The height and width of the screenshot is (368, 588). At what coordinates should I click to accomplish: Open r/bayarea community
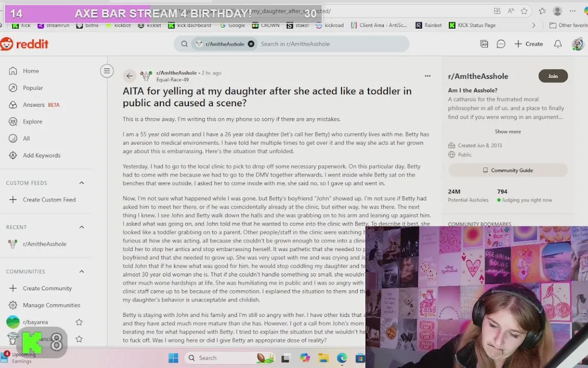coord(35,322)
